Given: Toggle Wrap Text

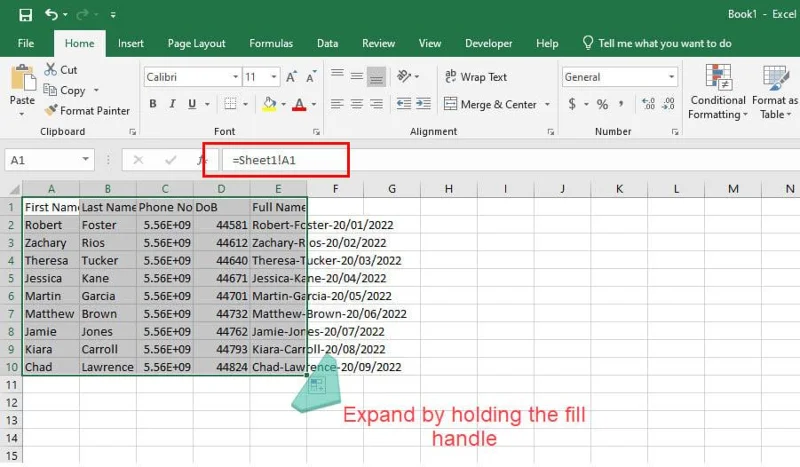Looking at the screenshot, I should pos(476,77).
